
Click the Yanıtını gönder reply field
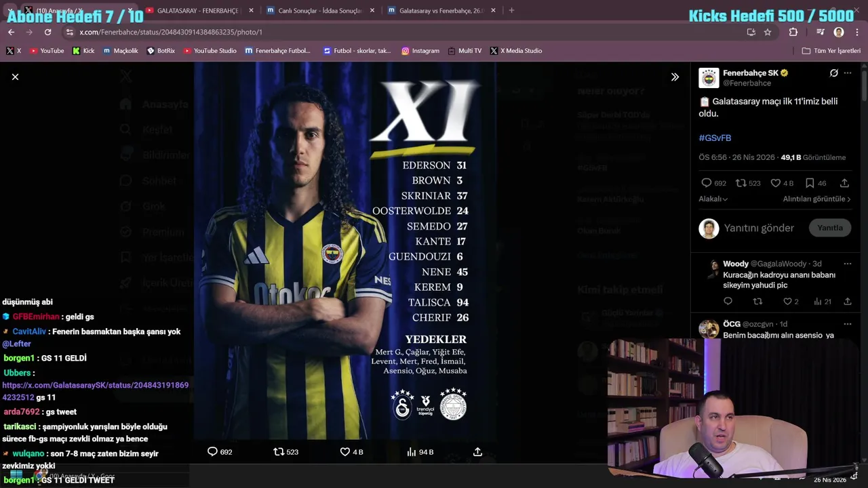click(x=759, y=228)
